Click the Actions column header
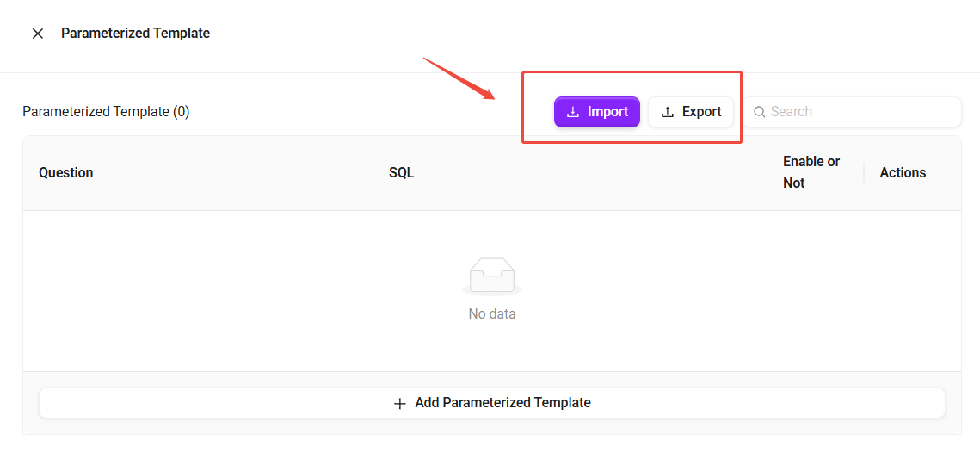This screenshot has width=980, height=459. pyautogui.click(x=903, y=173)
